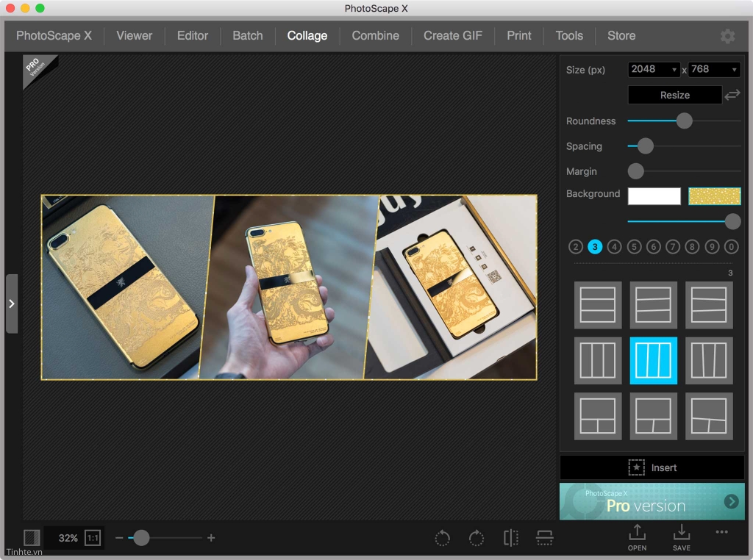Click the rotate clockwise icon
This screenshot has height=560, width=753.
point(477,538)
